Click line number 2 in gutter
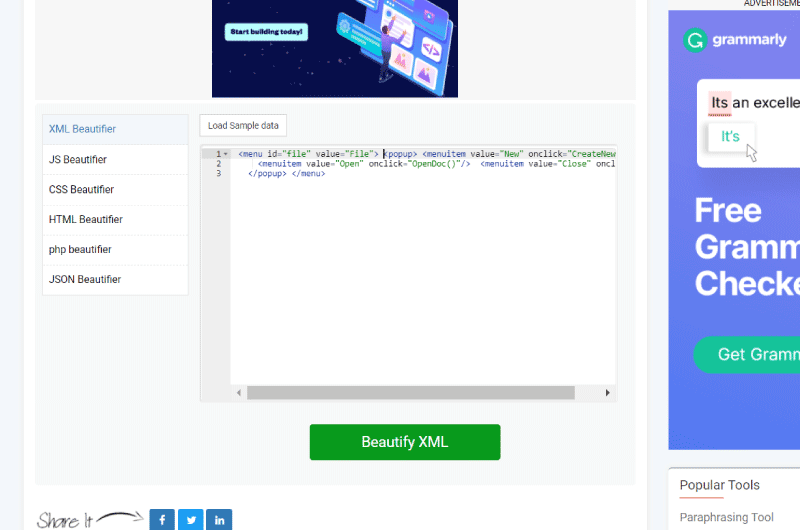800x530 pixels. click(x=218, y=164)
